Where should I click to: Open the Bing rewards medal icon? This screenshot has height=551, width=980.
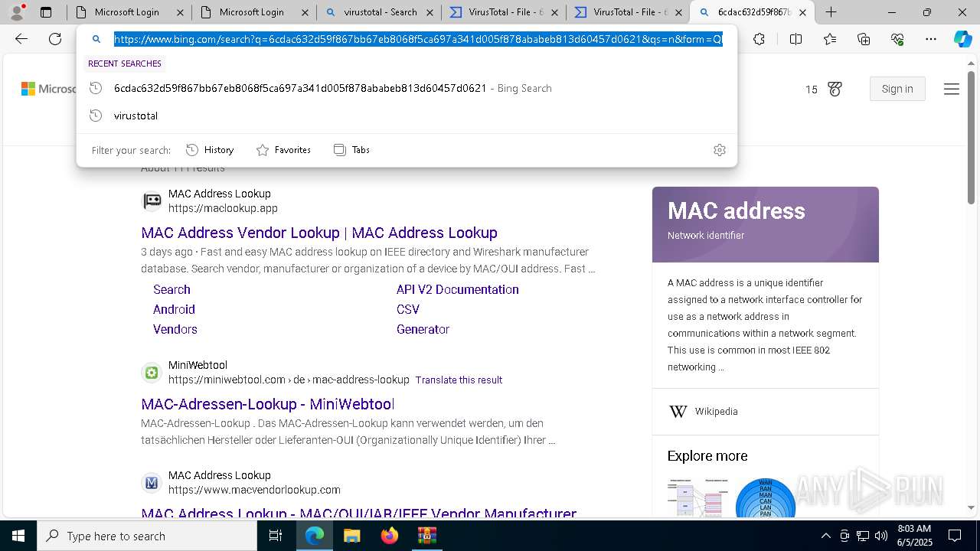(835, 90)
